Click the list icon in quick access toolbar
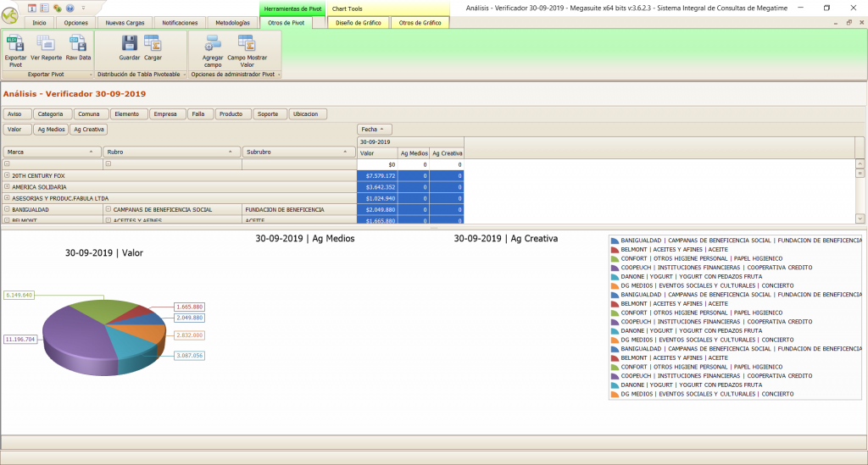Viewport: 868px width, 465px height. point(44,8)
